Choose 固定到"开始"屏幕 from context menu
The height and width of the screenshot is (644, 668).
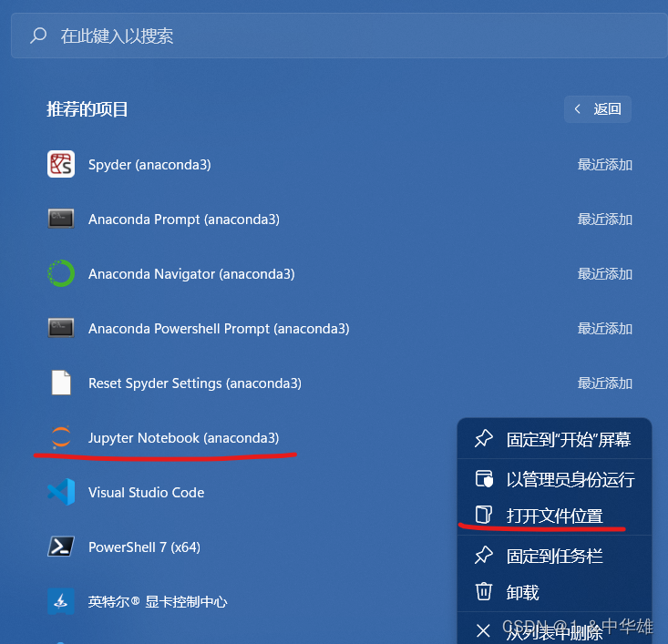(x=554, y=439)
